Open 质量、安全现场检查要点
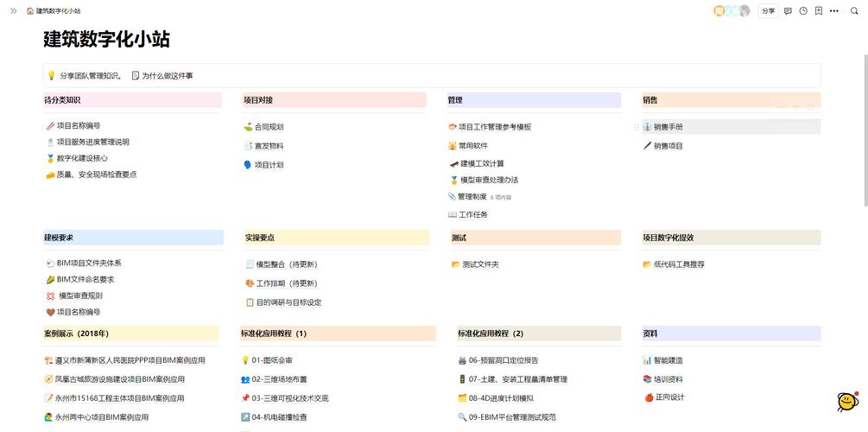868x432 pixels. pyautogui.click(x=92, y=175)
